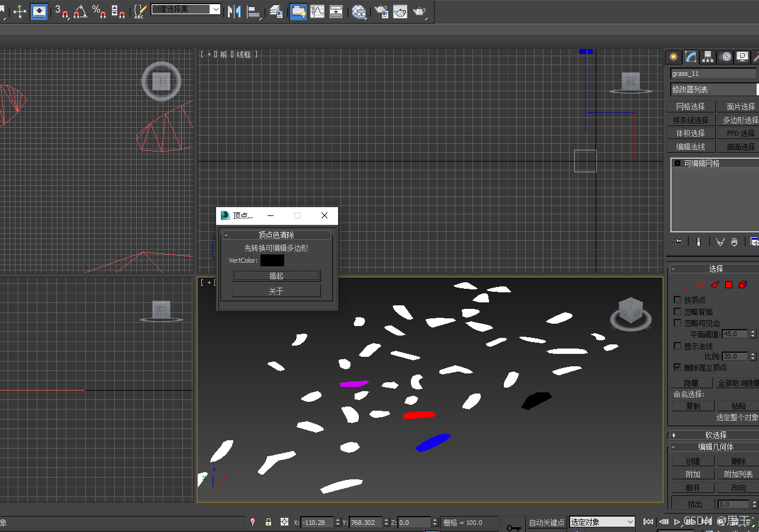759x532 pixels.
Task: Click the 隐藏 button
Action: click(691, 383)
